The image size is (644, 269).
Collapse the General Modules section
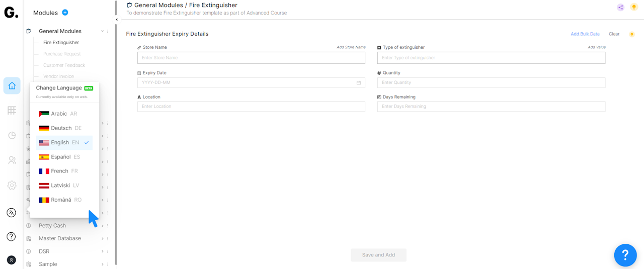102,31
